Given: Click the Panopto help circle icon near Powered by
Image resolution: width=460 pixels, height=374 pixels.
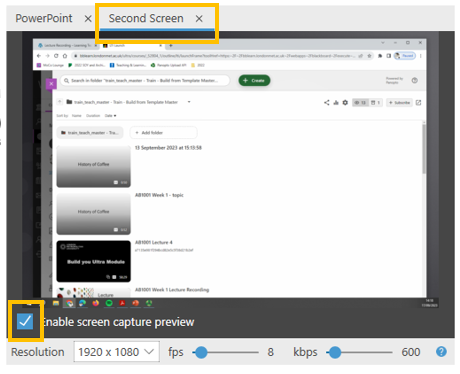Looking at the screenshot, I should click(x=414, y=80).
